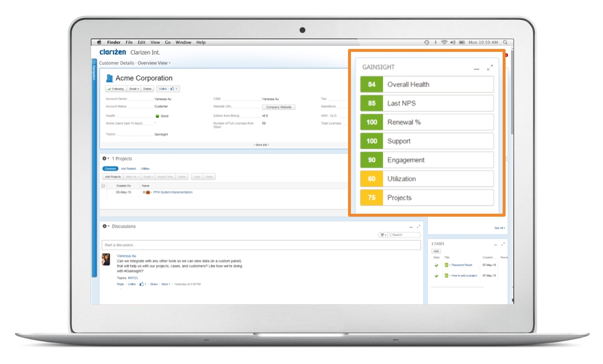Click the Wi-Fi status icon
The height and width of the screenshot is (364, 603).
pyautogui.click(x=444, y=43)
